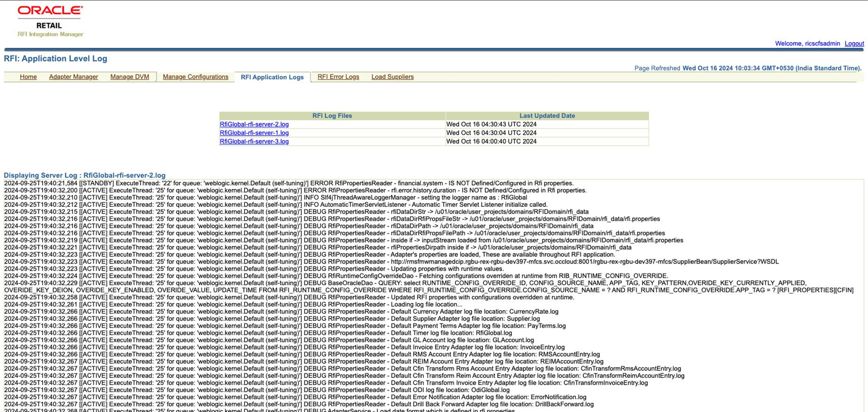Click 'RFI: Application Level Log' heading
The height and width of the screenshot is (412, 868).
coord(55,59)
